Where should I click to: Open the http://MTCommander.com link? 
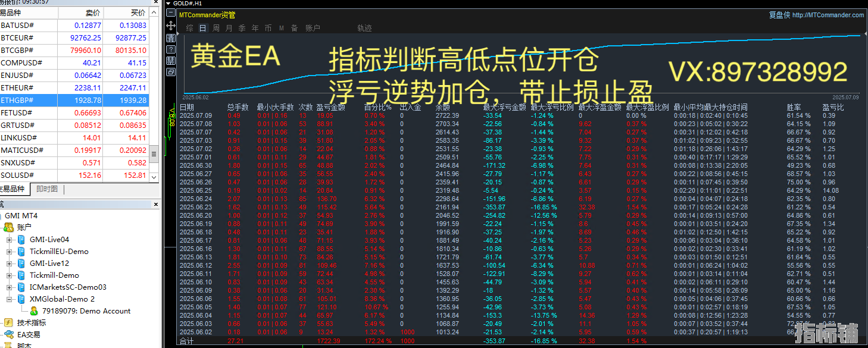[828, 15]
